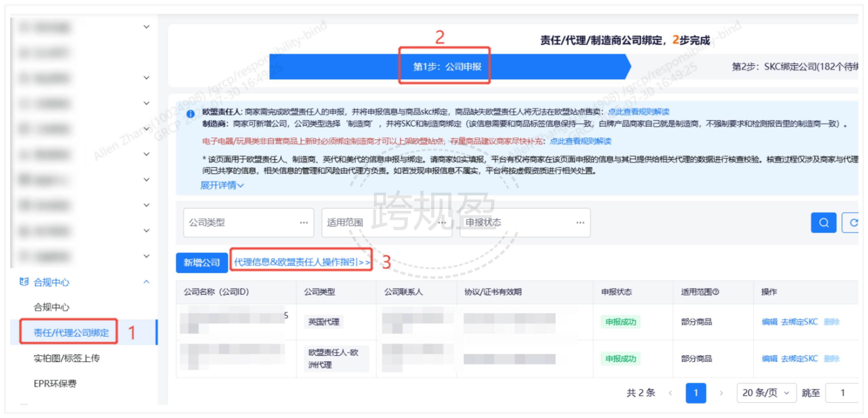Go to next page arrow
Screen dimensions: 868x418
[x=721, y=393]
